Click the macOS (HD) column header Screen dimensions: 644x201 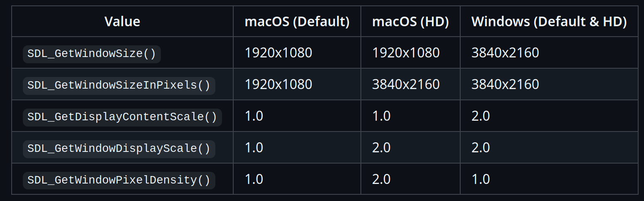tap(410, 22)
